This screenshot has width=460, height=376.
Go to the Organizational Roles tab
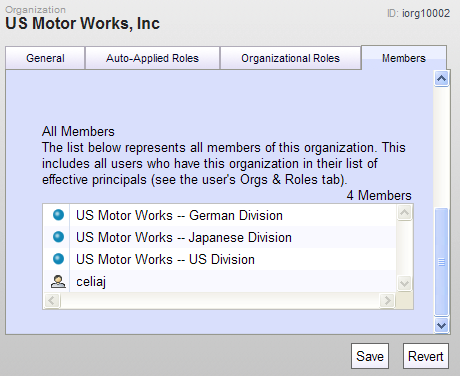coord(290,58)
